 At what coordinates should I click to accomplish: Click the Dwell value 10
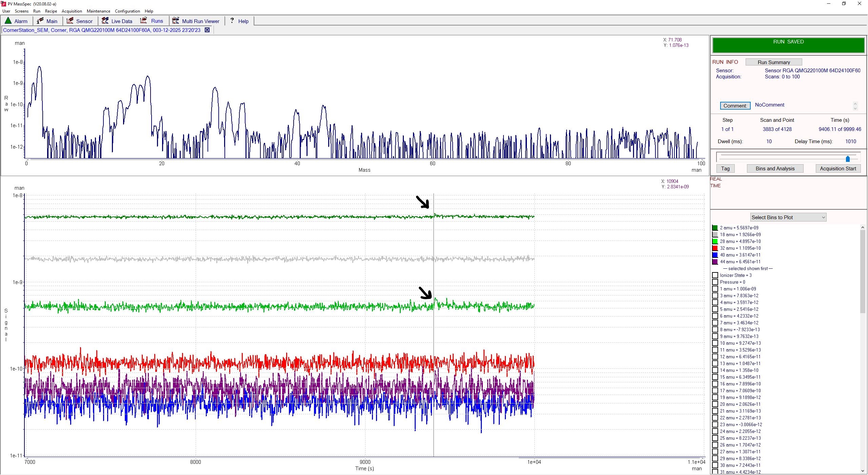pos(769,141)
